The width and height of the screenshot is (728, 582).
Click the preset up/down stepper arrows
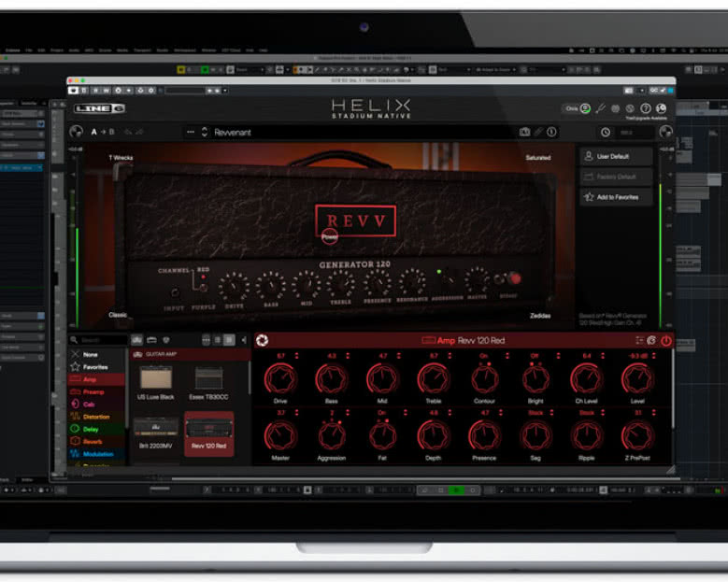205,133
